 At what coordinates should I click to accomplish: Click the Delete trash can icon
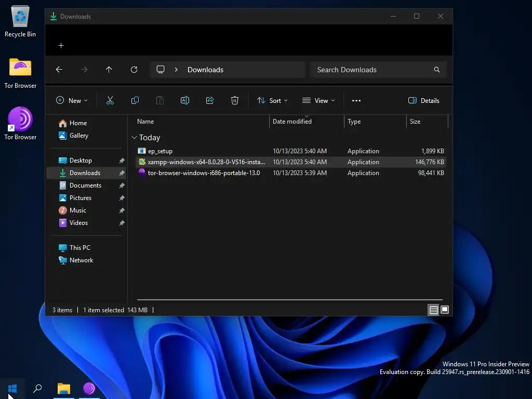point(235,100)
